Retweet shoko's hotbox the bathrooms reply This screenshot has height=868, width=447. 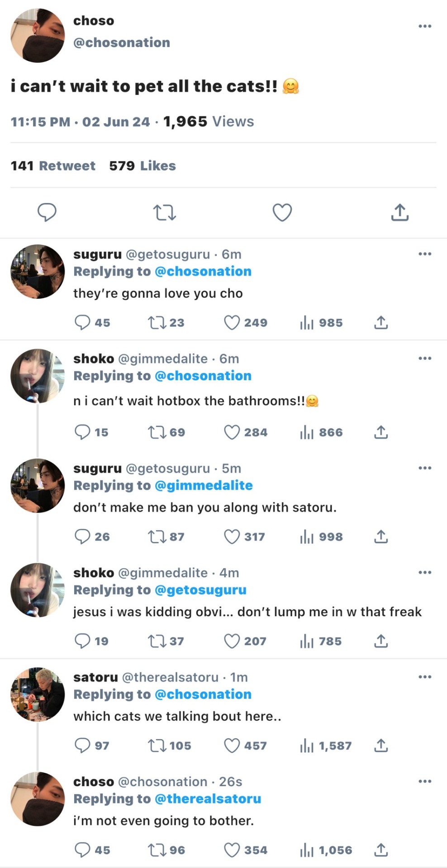coord(157,432)
